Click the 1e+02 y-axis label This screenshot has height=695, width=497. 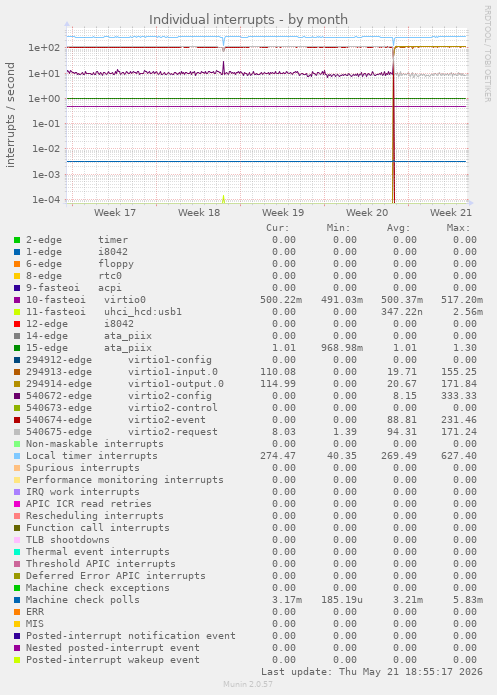44,47
